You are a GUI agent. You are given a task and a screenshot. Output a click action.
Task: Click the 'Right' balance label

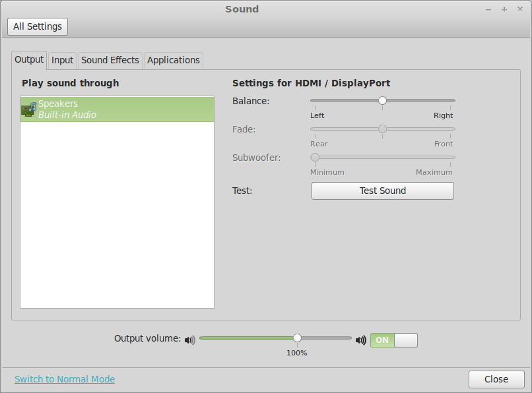click(x=443, y=115)
